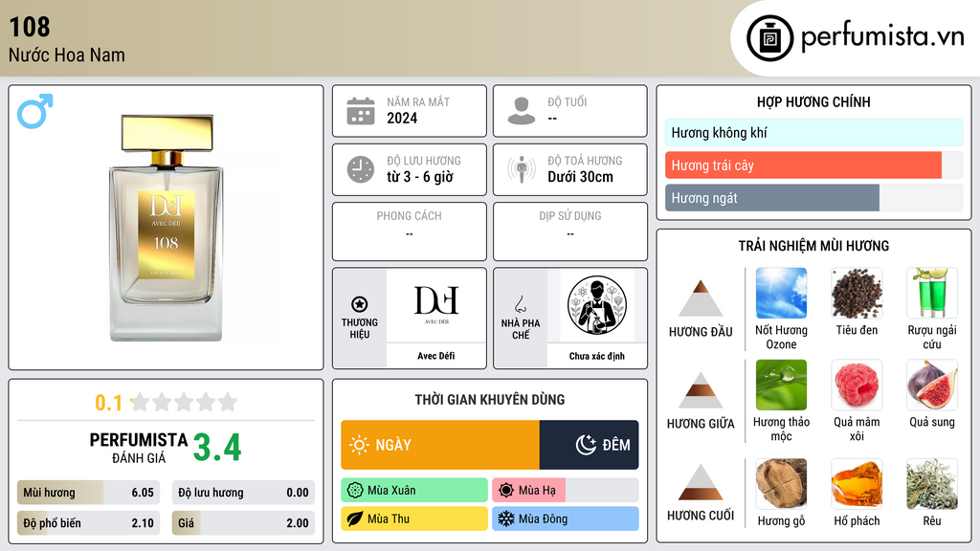Click the Độ lưu hương 0.00 rating bar

(243, 493)
